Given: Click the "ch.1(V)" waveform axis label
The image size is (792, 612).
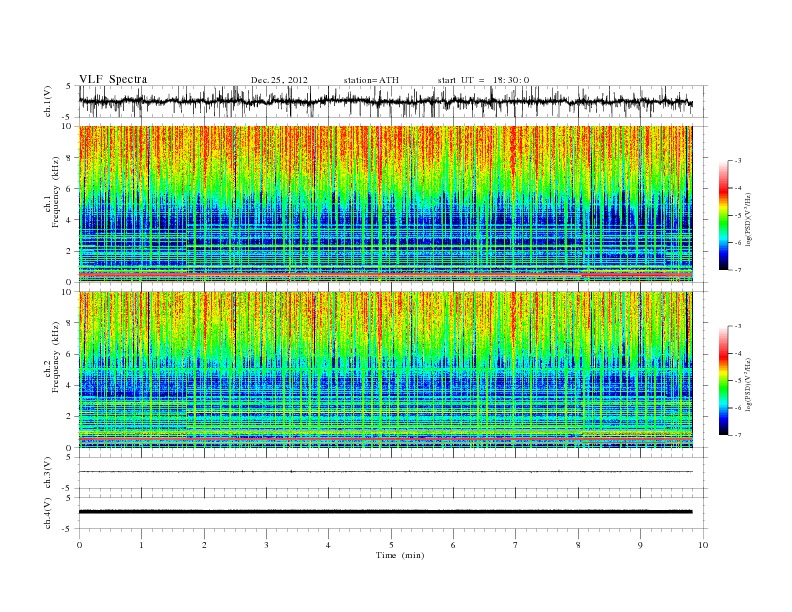Looking at the screenshot, I should (47, 101).
